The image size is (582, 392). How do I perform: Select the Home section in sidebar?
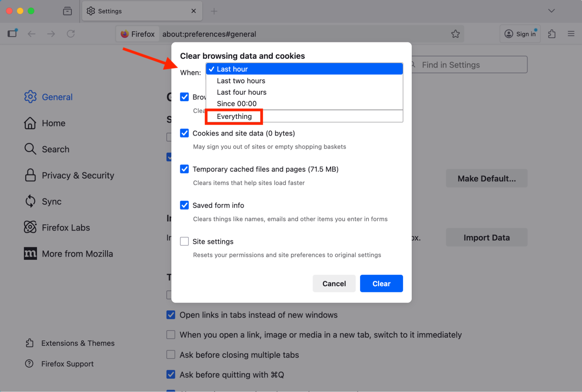tap(53, 123)
